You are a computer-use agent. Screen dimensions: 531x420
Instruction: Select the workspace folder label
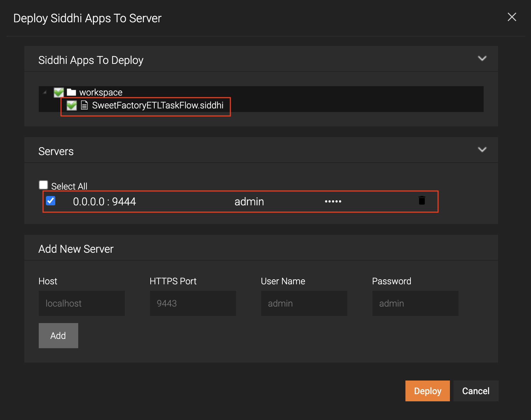pyautogui.click(x=101, y=92)
